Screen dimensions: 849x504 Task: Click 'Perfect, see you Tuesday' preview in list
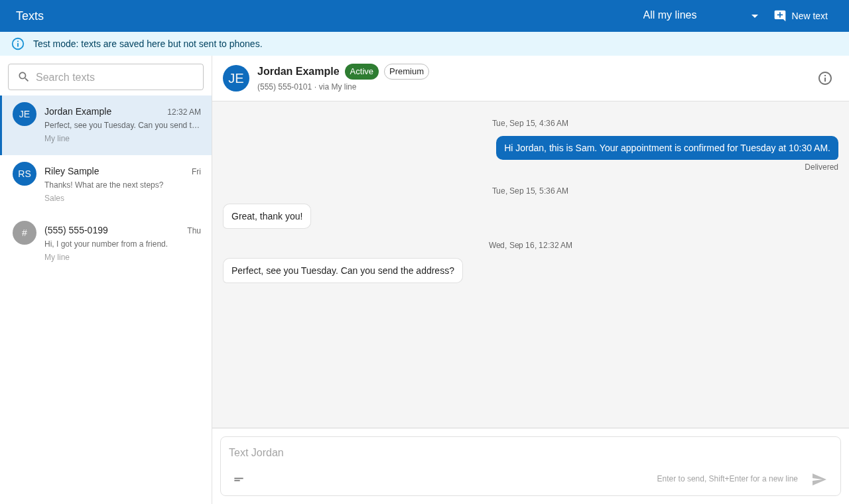click(x=122, y=125)
